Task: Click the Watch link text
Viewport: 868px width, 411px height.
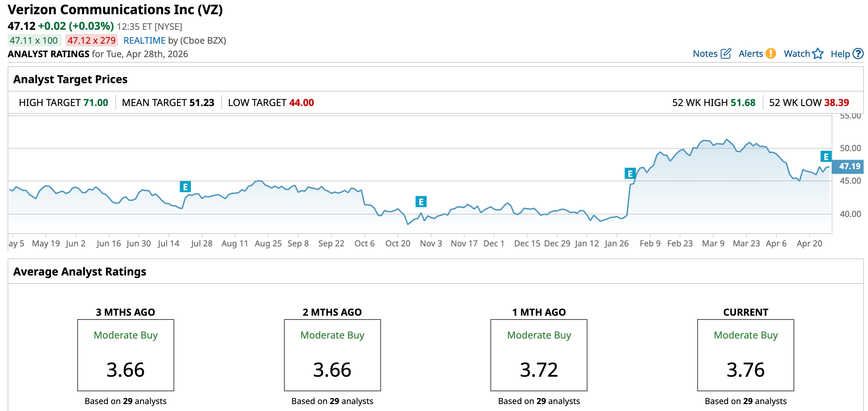Action: [x=797, y=54]
